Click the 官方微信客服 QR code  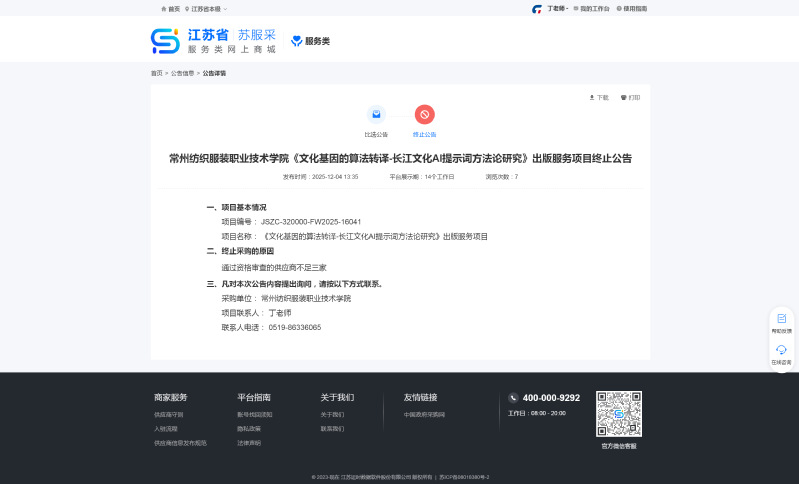click(618, 413)
